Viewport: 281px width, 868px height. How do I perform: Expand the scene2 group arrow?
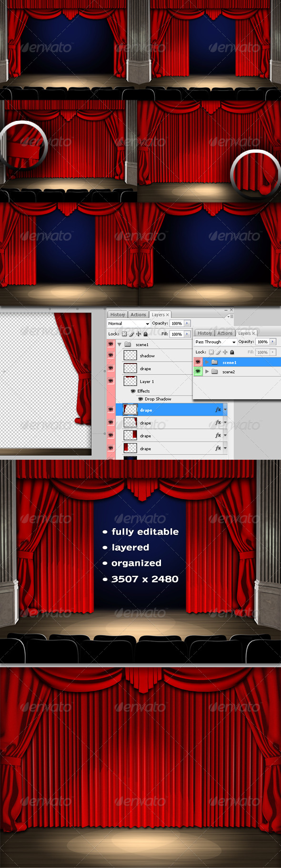pyautogui.click(x=207, y=372)
